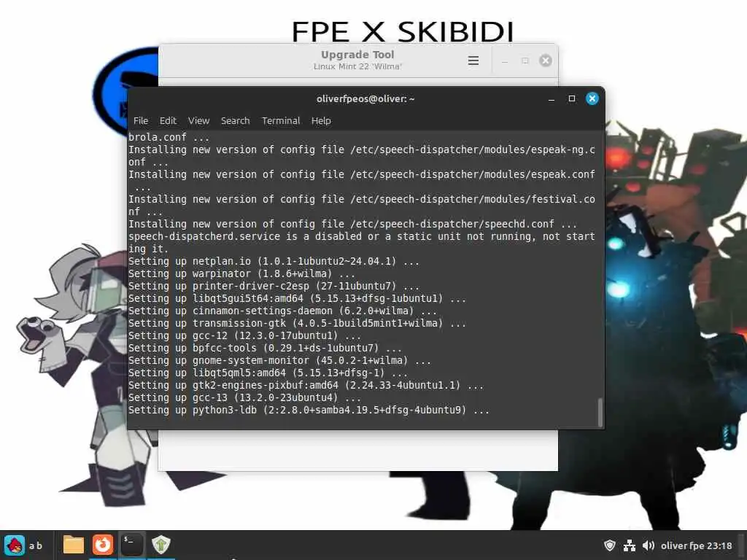Open the terminal View menu

pos(198,121)
